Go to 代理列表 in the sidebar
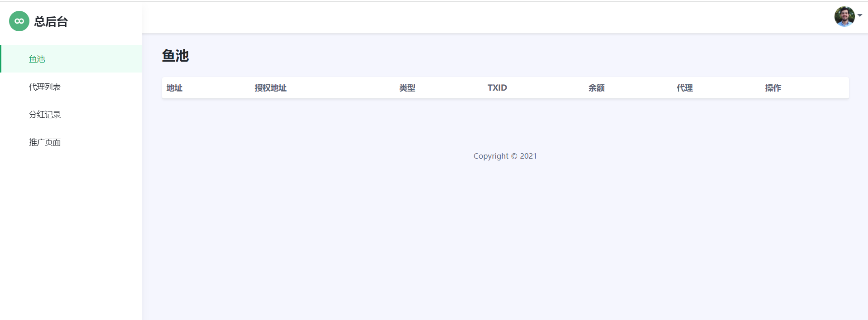The height and width of the screenshot is (320, 868). click(45, 87)
